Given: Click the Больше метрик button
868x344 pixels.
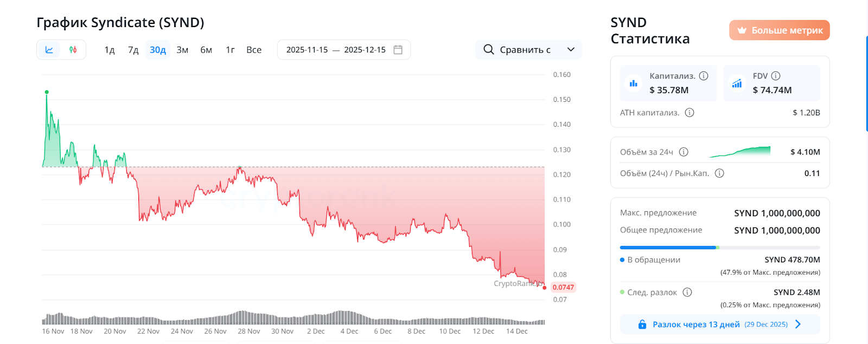Looking at the screenshot, I should [779, 30].
